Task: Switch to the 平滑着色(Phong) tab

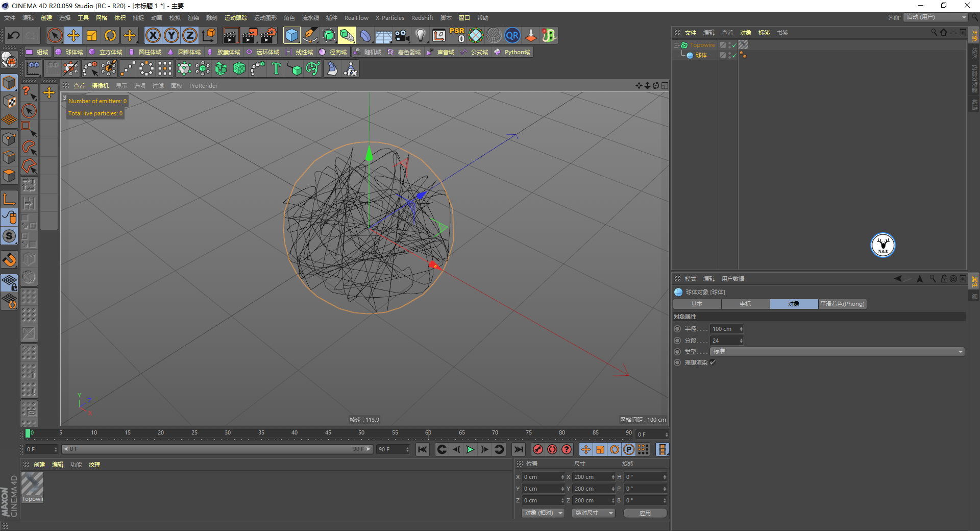Action: (x=842, y=304)
